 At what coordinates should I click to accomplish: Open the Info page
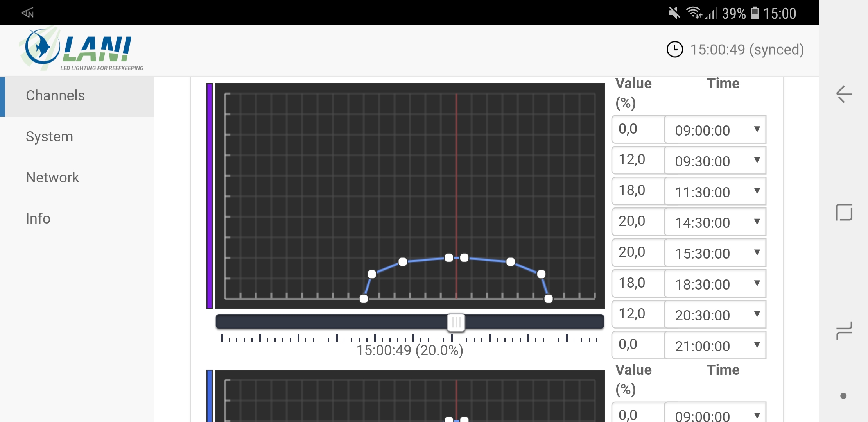click(38, 219)
